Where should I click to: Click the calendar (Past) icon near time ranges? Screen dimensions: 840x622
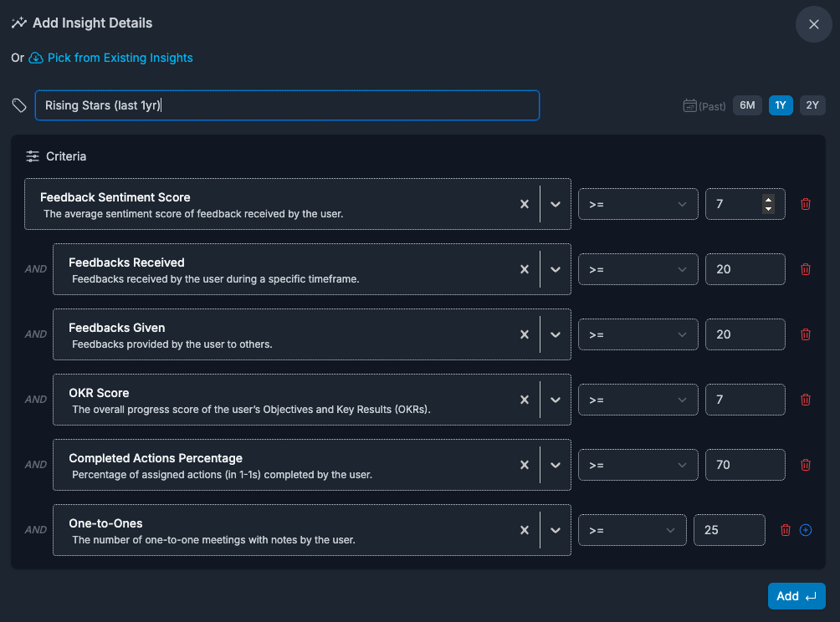point(689,105)
